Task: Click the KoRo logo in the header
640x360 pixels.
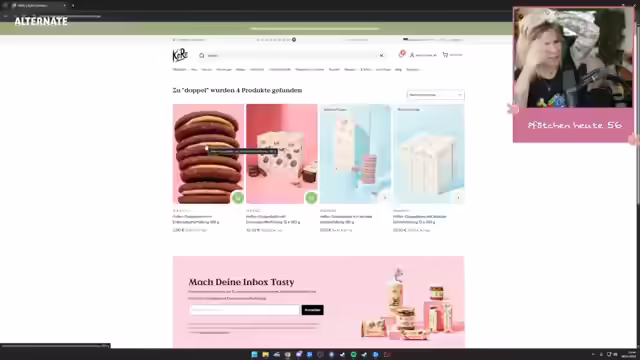Action: pos(180,55)
